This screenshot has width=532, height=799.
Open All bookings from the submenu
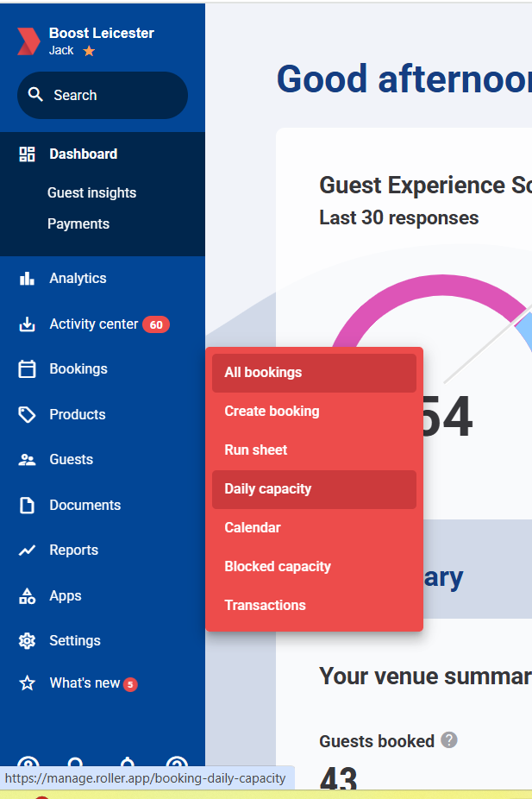[314, 373]
